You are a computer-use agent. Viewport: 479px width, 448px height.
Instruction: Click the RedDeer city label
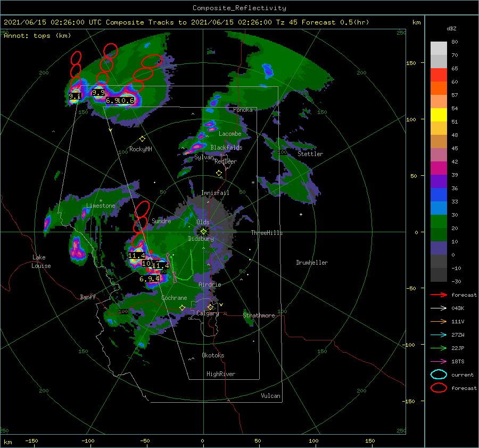point(226,161)
